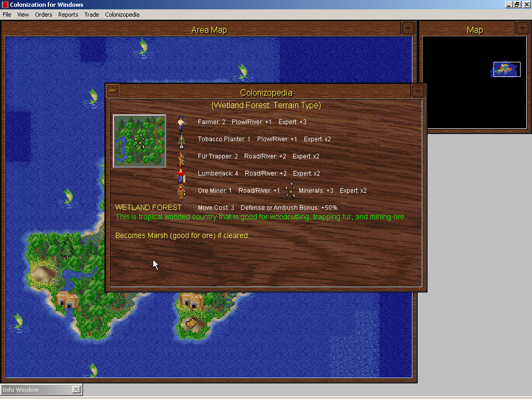Screen dimensions: 532x399
Task: Click the Tobacco Planter unit icon
Action: (181, 140)
